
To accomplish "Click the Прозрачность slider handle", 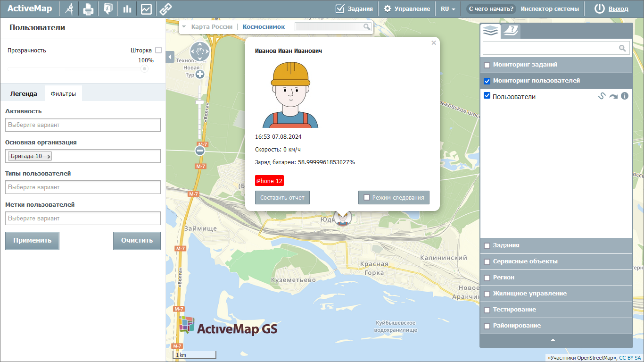I will tap(145, 69).
